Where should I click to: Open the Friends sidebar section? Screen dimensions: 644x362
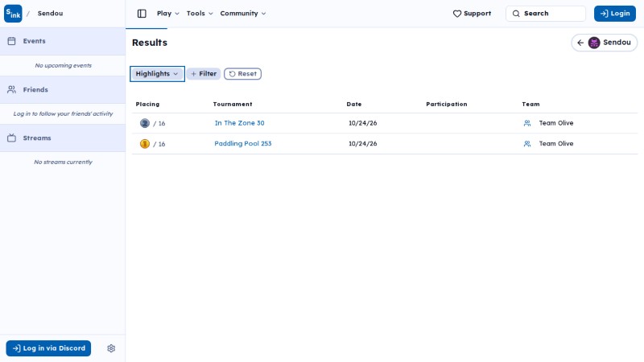63,89
